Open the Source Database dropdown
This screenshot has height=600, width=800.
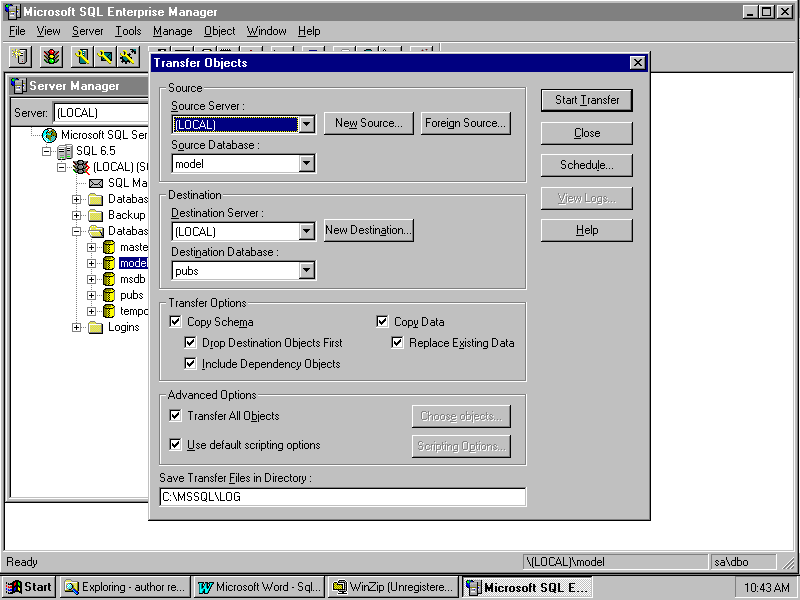pyautogui.click(x=306, y=163)
